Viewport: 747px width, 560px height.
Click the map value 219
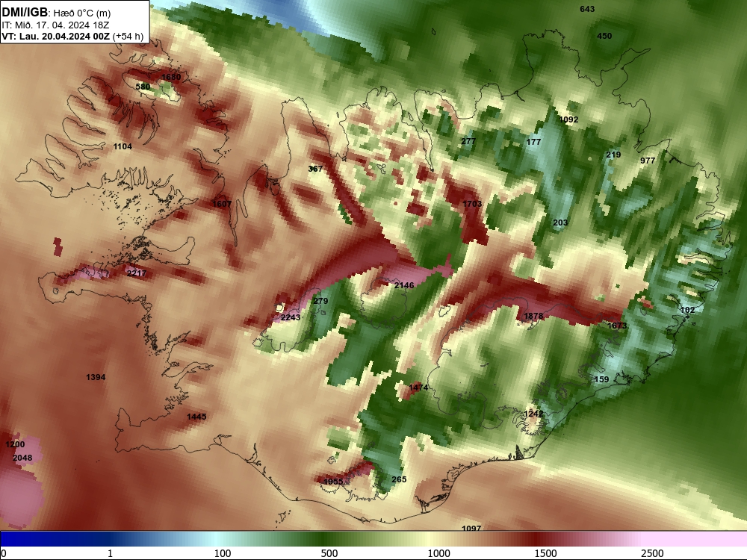tap(613, 155)
